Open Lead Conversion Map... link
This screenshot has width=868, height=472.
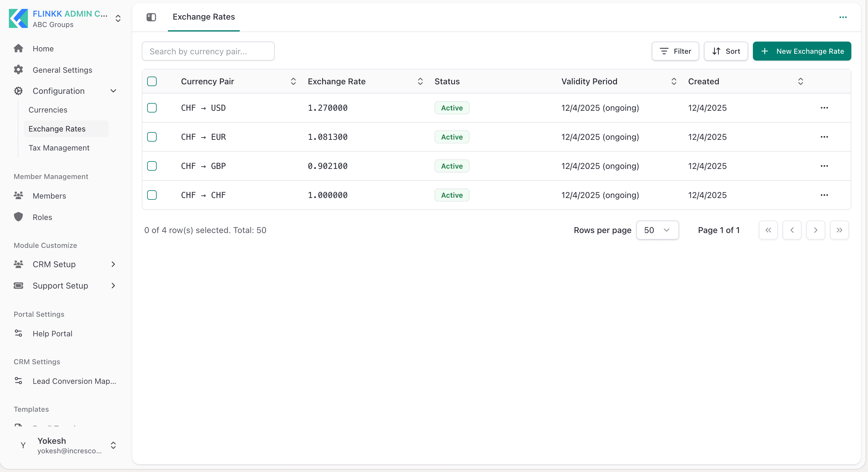click(74, 381)
